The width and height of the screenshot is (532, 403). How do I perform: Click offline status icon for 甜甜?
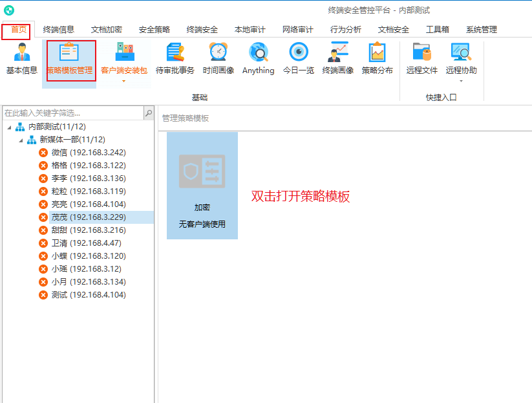(x=43, y=230)
